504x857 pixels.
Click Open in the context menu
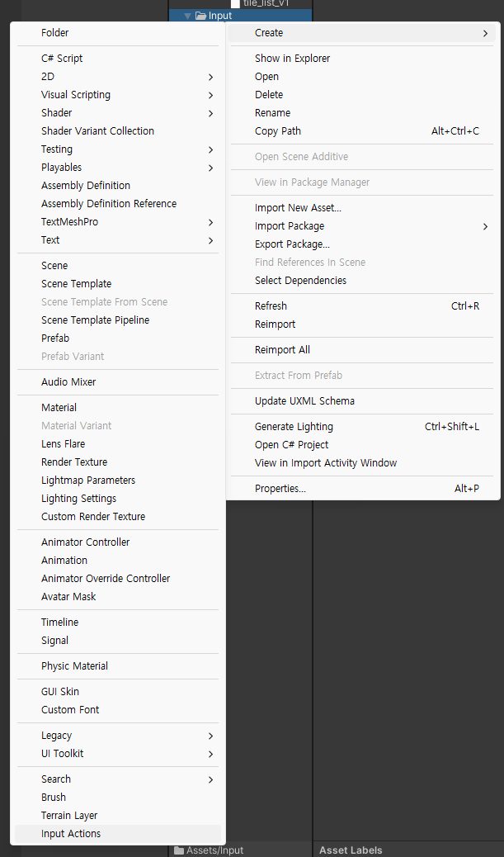(x=362, y=77)
